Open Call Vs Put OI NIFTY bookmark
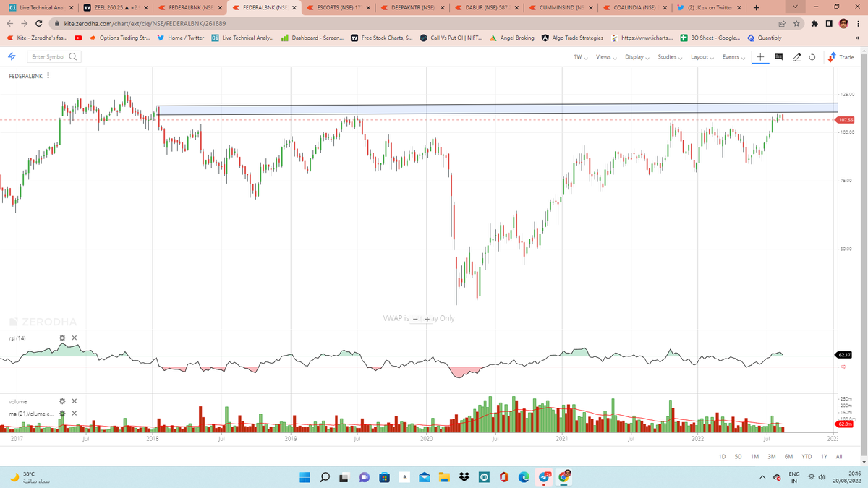The image size is (868, 488). 451,38
